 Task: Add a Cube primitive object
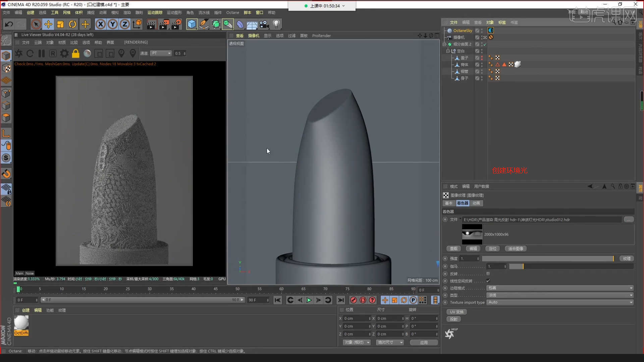point(192,24)
